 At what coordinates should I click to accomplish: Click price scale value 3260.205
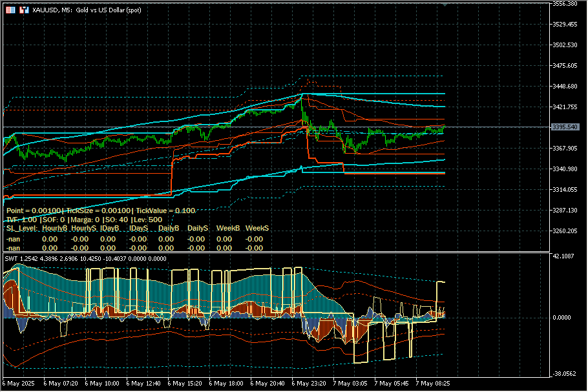(565, 231)
